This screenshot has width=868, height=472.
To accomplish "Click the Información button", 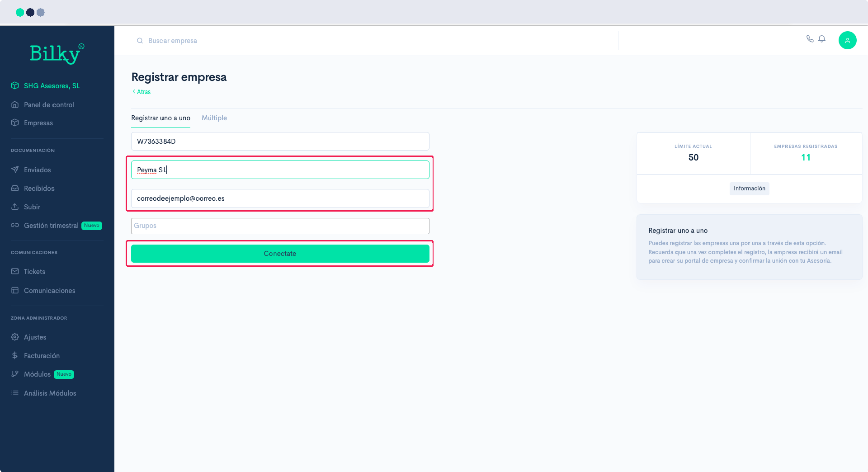I will (x=749, y=189).
